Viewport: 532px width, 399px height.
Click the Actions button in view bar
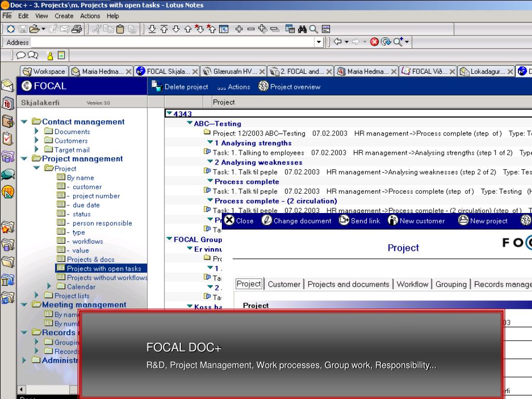[234, 87]
